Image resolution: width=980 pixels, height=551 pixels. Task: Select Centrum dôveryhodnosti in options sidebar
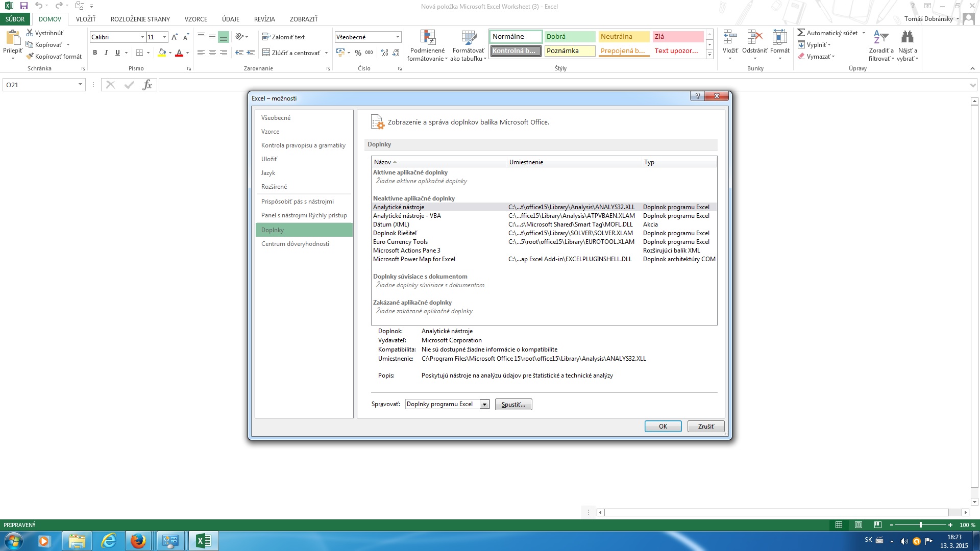pos(304,244)
